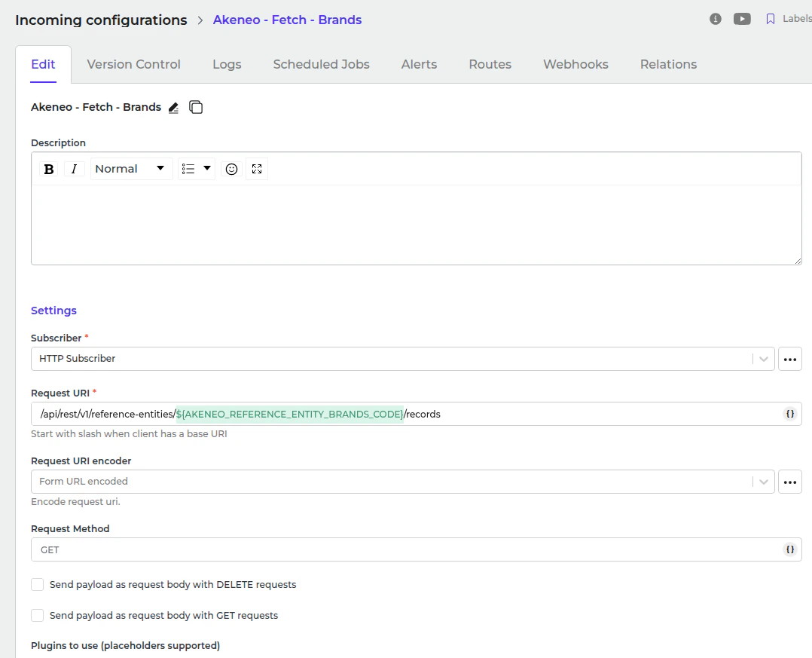Expand description editor to fullscreen
The height and width of the screenshot is (658, 812).
click(257, 169)
